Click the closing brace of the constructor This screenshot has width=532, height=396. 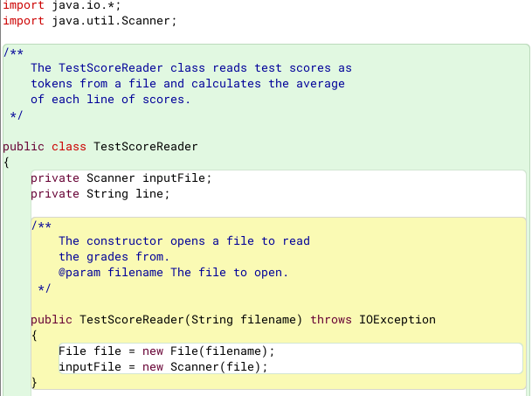tap(34, 382)
